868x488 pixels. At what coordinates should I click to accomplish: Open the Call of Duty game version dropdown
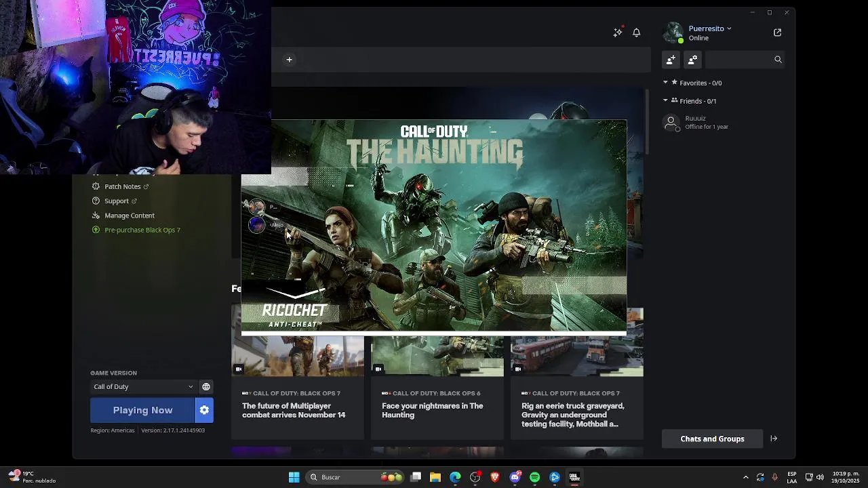pos(143,387)
